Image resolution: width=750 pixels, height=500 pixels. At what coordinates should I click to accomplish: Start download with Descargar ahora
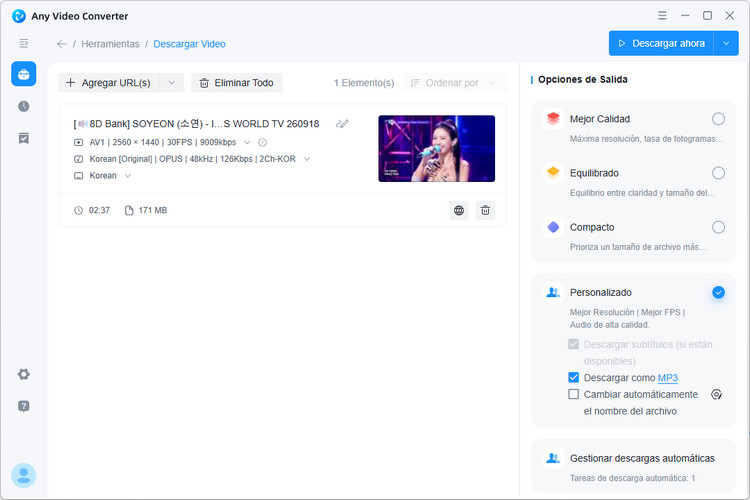coord(661,44)
